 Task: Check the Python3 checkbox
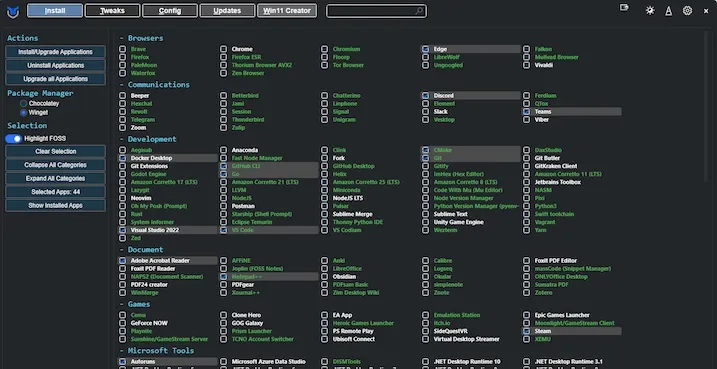click(526, 206)
